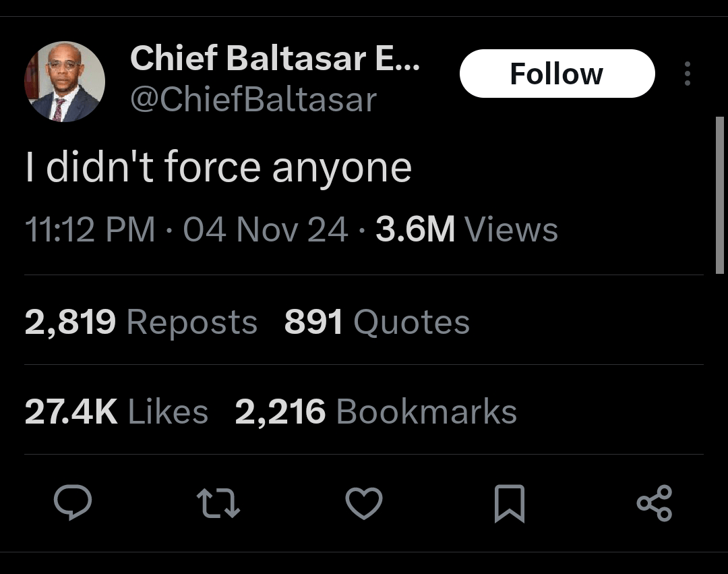Viewport: 728px width, 574px height.
Task: Share the tweet via the share icon
Action: [x=655, y=503]
